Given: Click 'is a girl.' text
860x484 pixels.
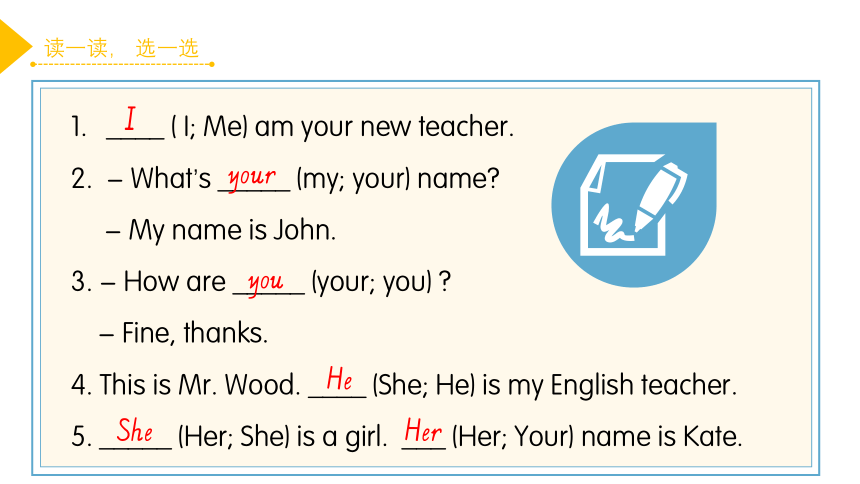Looking at the screenshot, I should coord(342,437).
